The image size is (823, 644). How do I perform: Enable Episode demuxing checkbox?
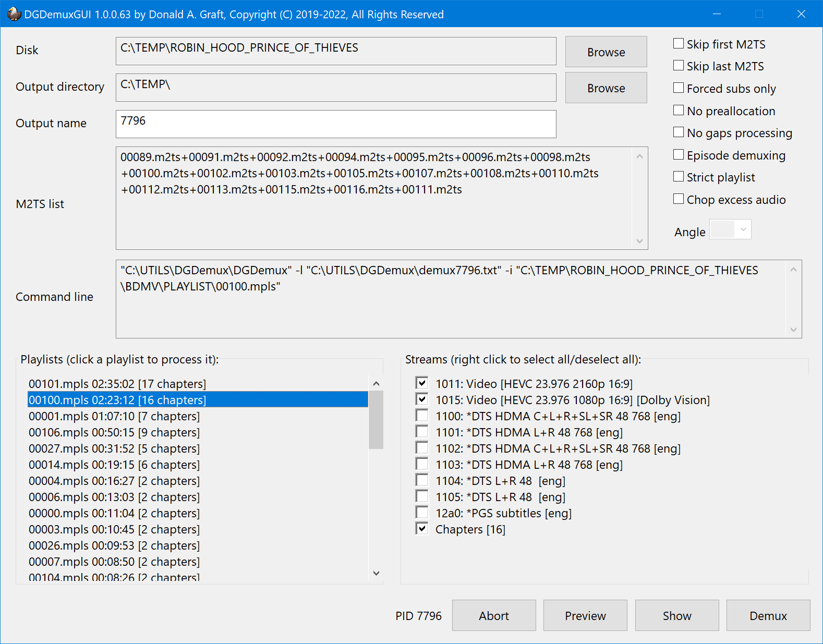[x=679, y=155]
